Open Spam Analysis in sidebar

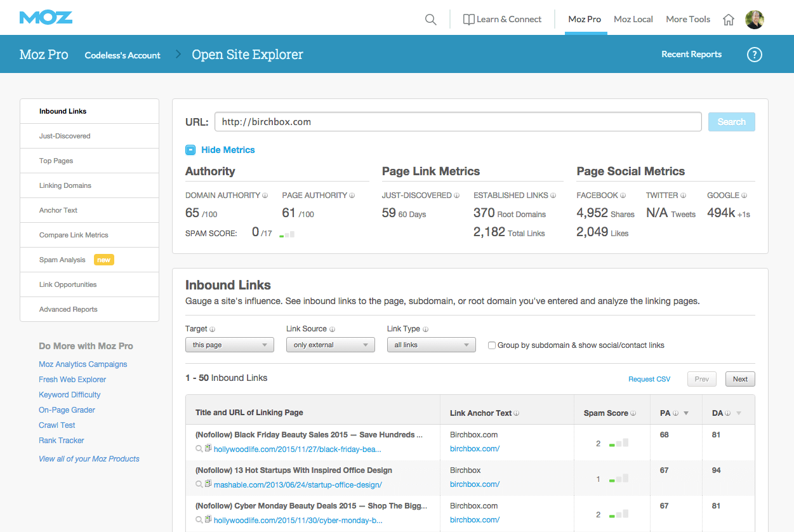coord(89,260)
